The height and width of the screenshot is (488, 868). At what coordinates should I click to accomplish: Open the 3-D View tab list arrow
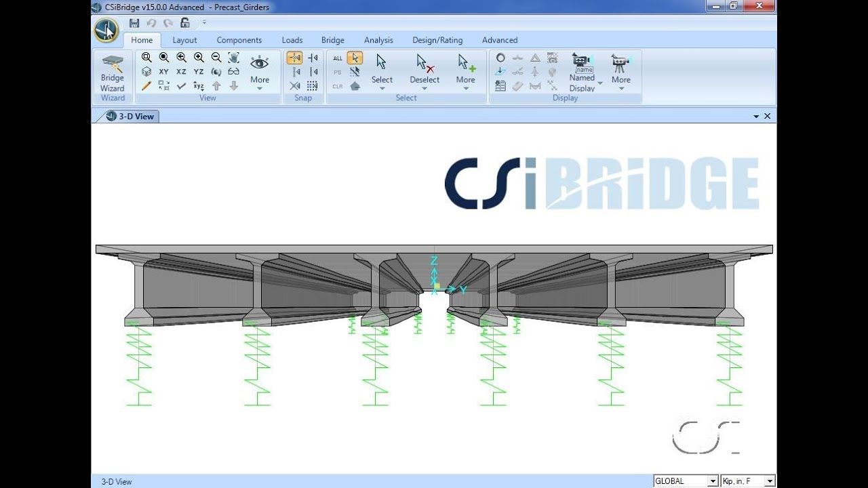pyautogui.click(x=756, y=117)
